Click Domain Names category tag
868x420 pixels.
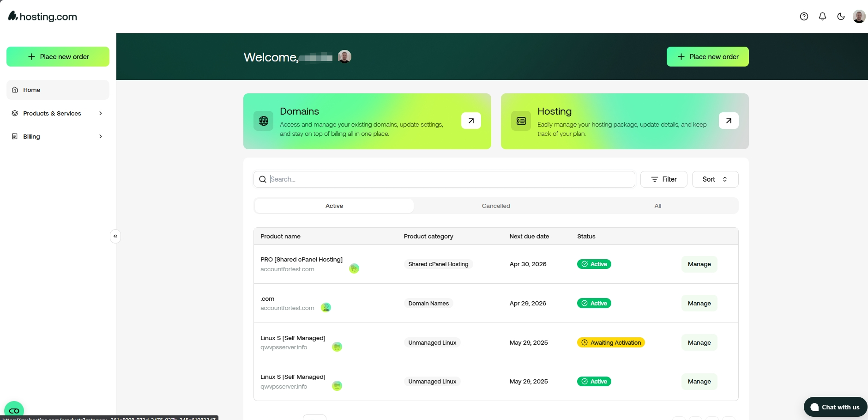coord(428,303)
